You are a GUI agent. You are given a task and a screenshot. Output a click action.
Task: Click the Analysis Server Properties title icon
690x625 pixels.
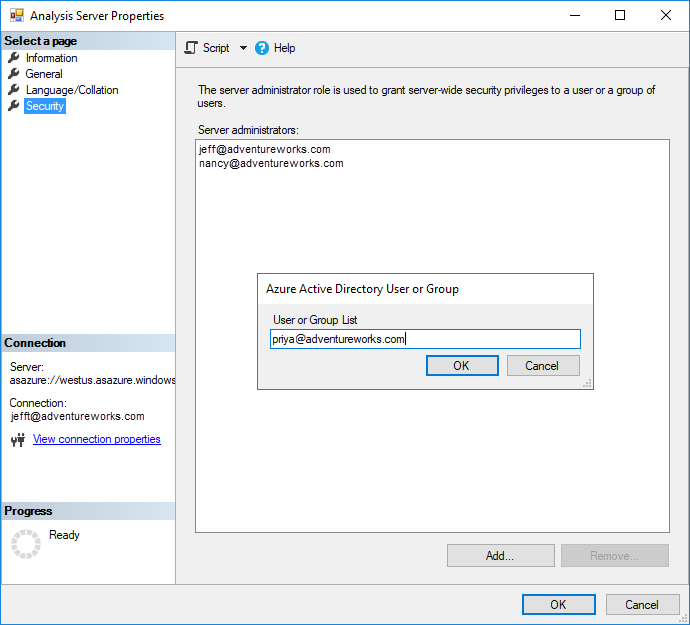pos(17,15)
